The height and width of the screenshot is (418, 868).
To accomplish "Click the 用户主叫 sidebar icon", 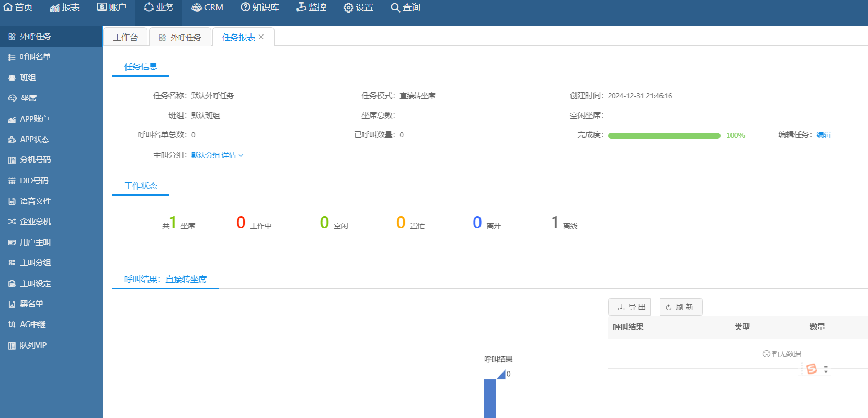I will pyautogui.click(x=12, y=242).
